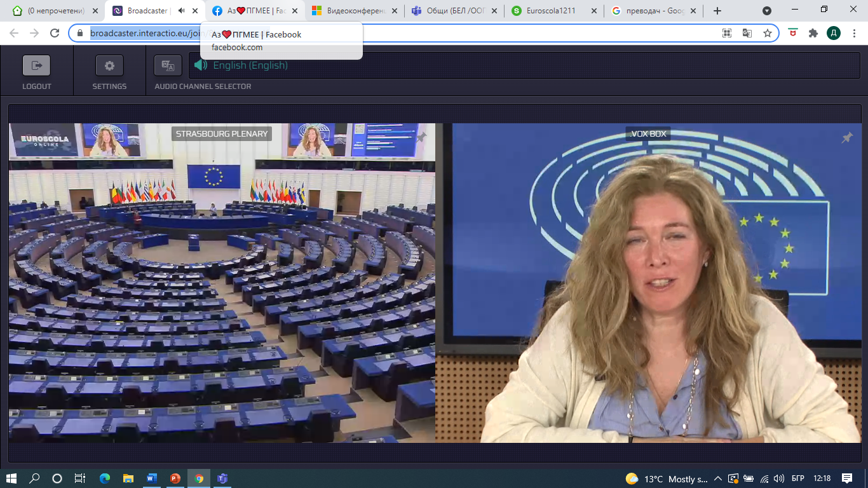Reload the page
Screen dimensions: 868x488
tap(55, 33)
